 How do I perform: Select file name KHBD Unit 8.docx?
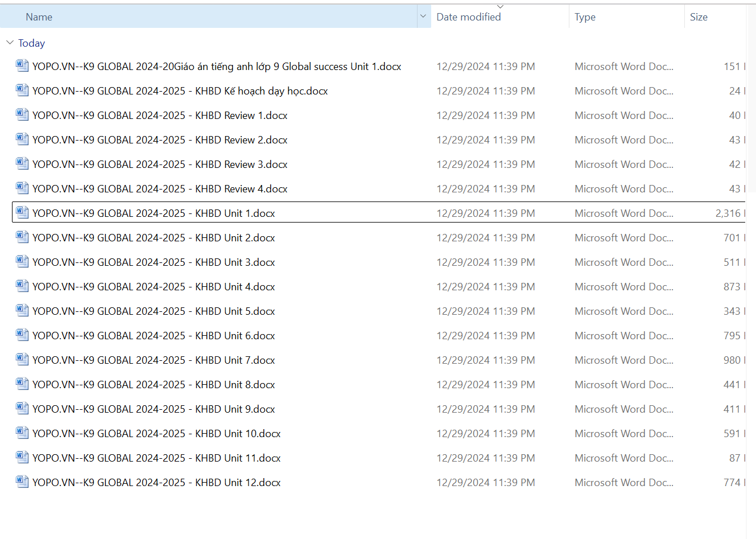[x=154, y=385]
